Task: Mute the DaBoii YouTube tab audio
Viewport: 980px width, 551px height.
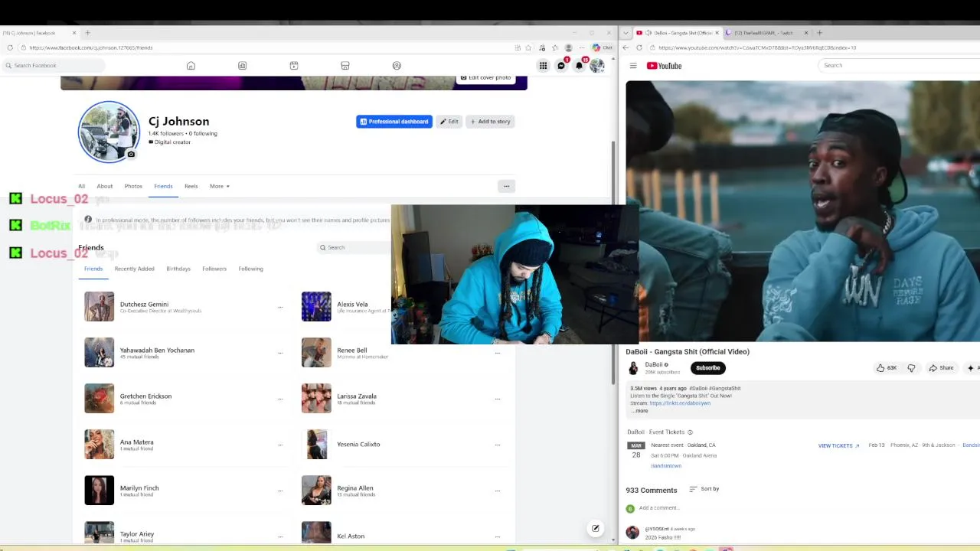Action: [648, 33]
